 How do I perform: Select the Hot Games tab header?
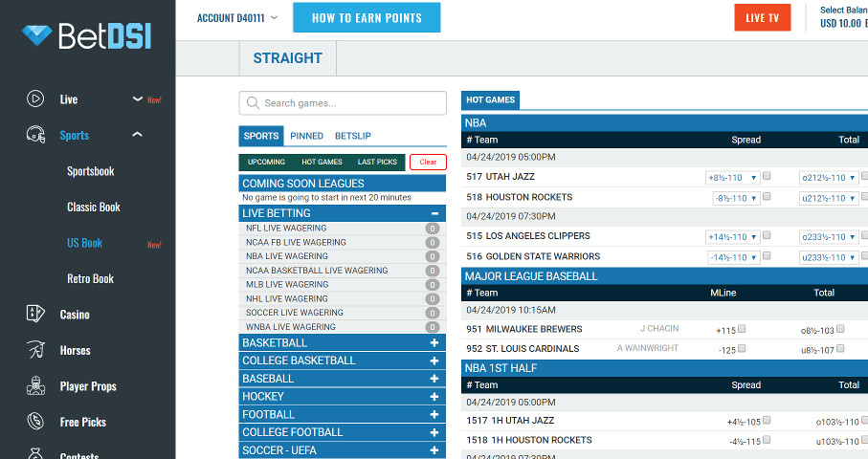491,100
